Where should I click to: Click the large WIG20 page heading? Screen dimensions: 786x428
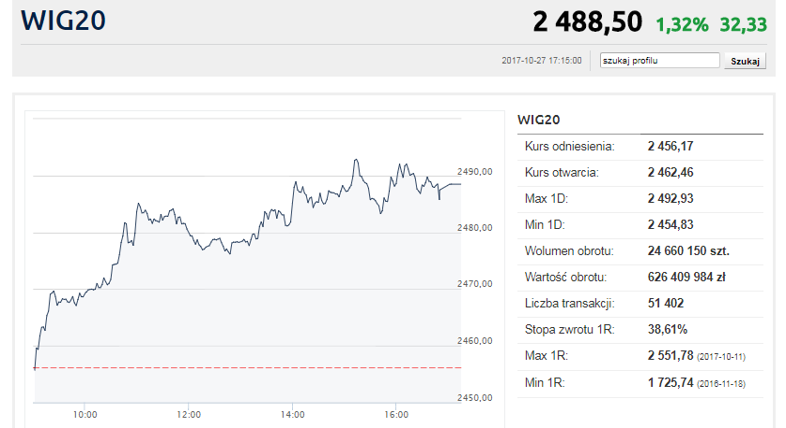[62, 20]
